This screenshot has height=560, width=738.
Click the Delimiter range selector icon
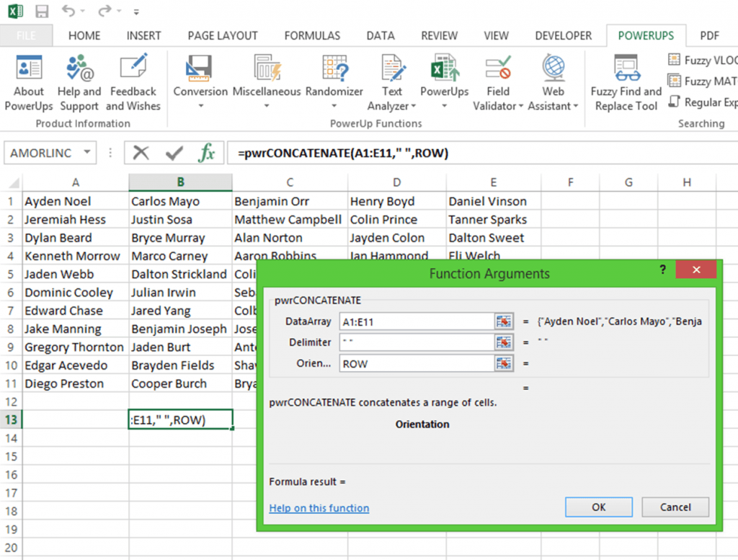(x=504, y=342)
